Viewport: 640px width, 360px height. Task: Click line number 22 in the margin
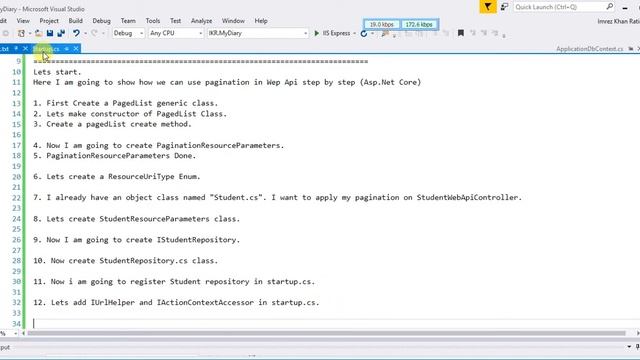click(x=16, y=198)
